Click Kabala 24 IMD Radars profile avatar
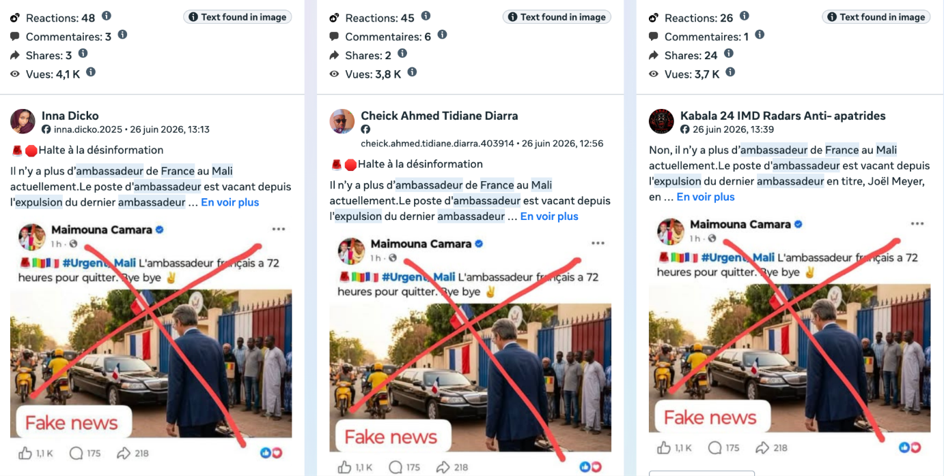Screen dimensions: 944x476 pyautogui.click(x=661, y=122)
